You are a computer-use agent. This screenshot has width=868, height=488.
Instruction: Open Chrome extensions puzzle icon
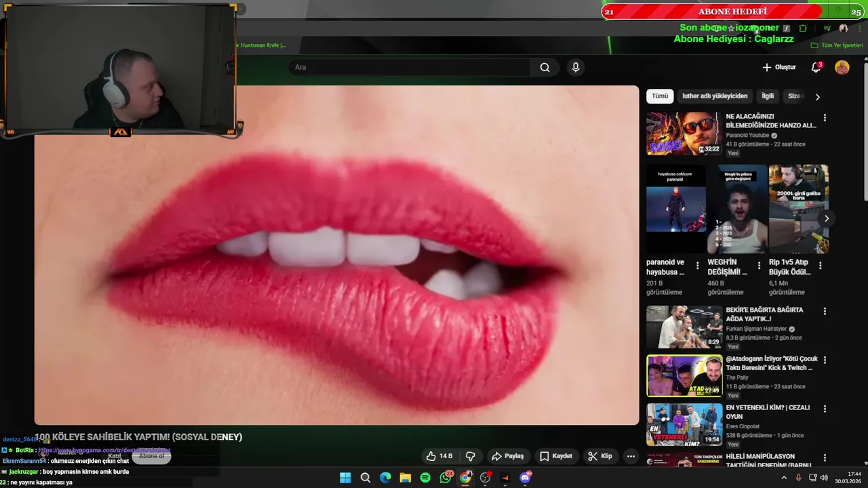click(803, 28)
